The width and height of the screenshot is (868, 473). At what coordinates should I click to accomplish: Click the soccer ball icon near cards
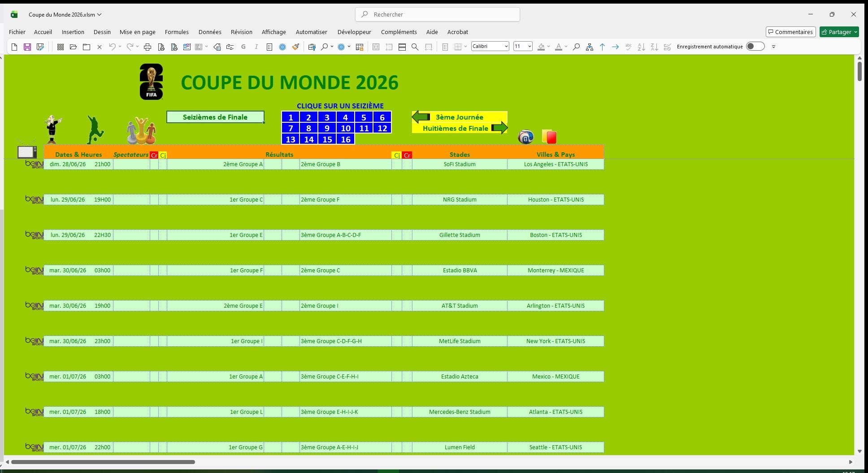(525, 137)
